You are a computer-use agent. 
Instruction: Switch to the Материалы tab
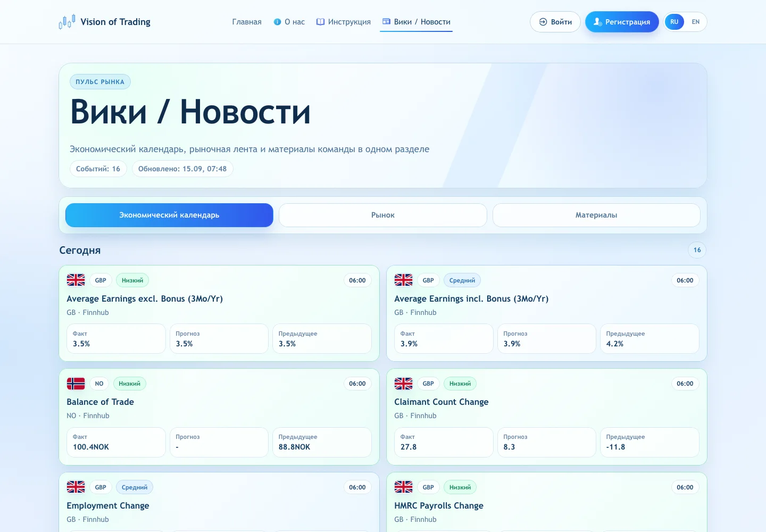click(x=596, y=215)
